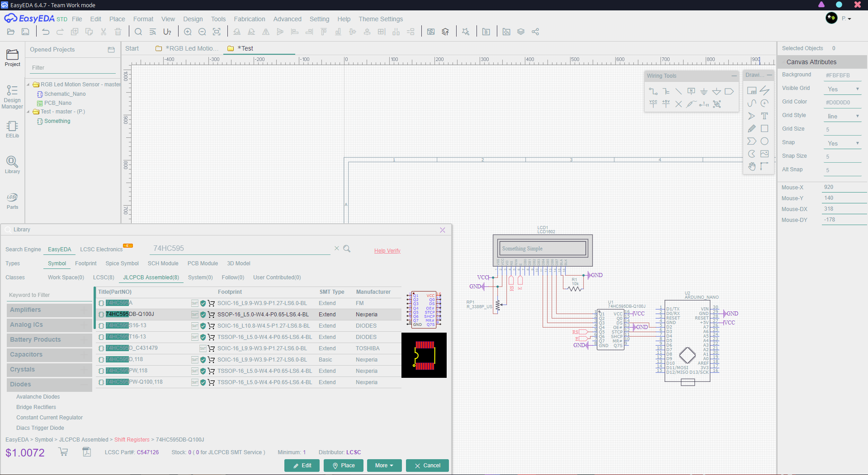Place a VCC net flag
Viewport: 868px width, 475px height.
[653, 104]
